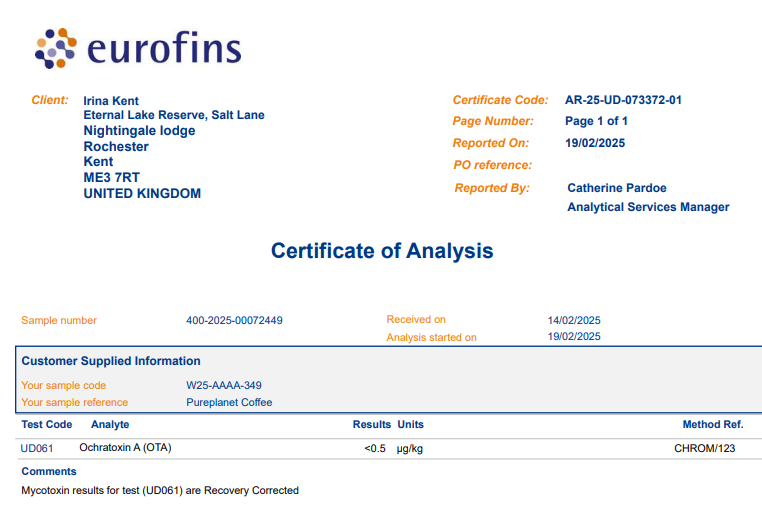Screen dimensions: 762x528
Task: Select the client name Irina Kent
Action: (111, 101)
